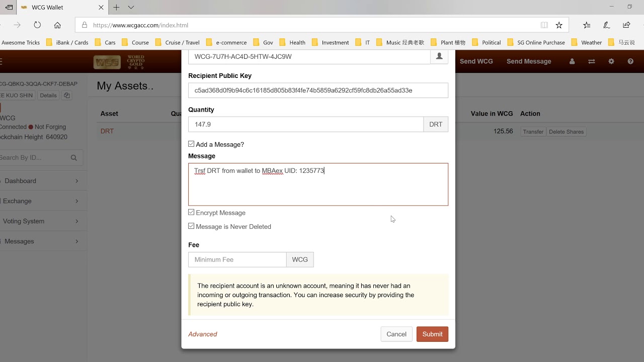This screenshot has width=644, height=362.
Task: Click the Transfer button in DRT row
Action: point(533,132)
